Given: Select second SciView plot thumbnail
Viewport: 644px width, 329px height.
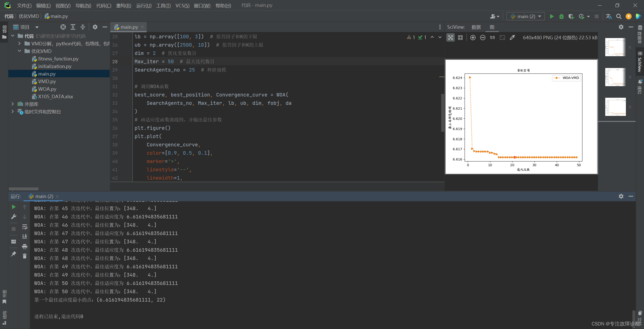Looking at the screenshot, I should click(x=615, y=77).
